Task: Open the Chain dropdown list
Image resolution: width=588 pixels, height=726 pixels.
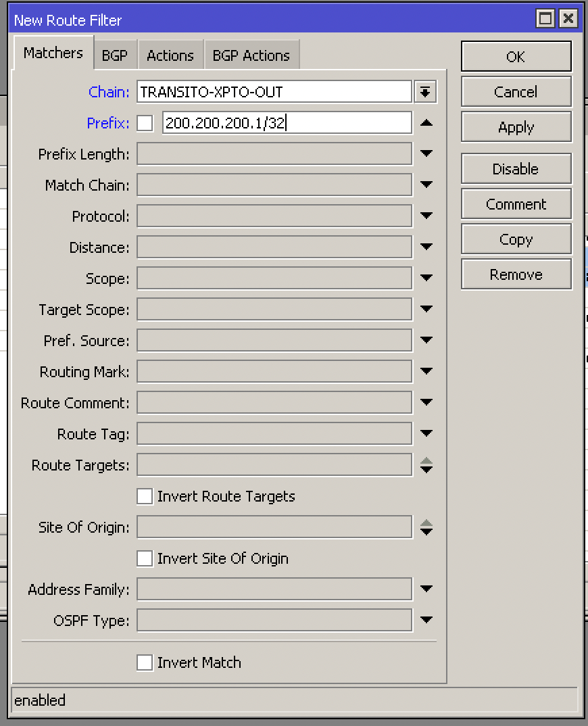Action: click(x=426, y=92)
